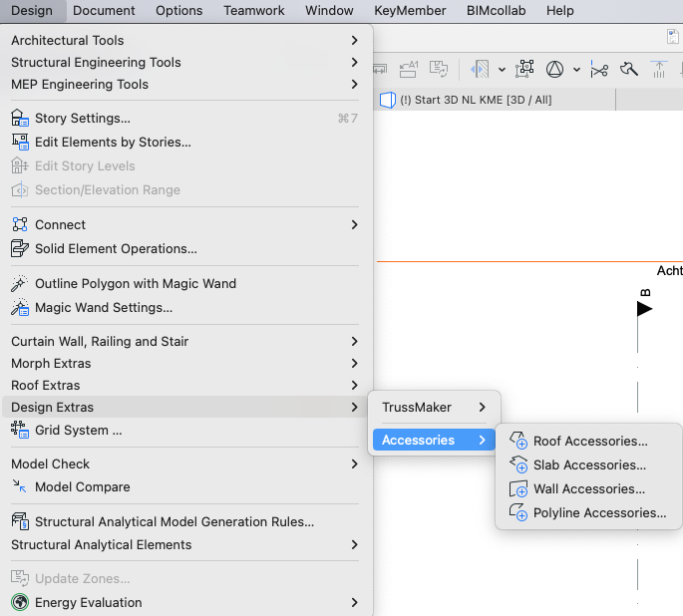Screen dimensions: 683x616
Task: Expand the TrussMaker submenu
Action: point(482,407)
